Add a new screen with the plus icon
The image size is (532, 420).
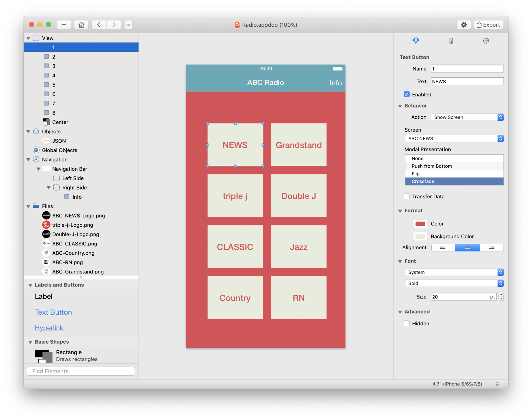point(64,24)
